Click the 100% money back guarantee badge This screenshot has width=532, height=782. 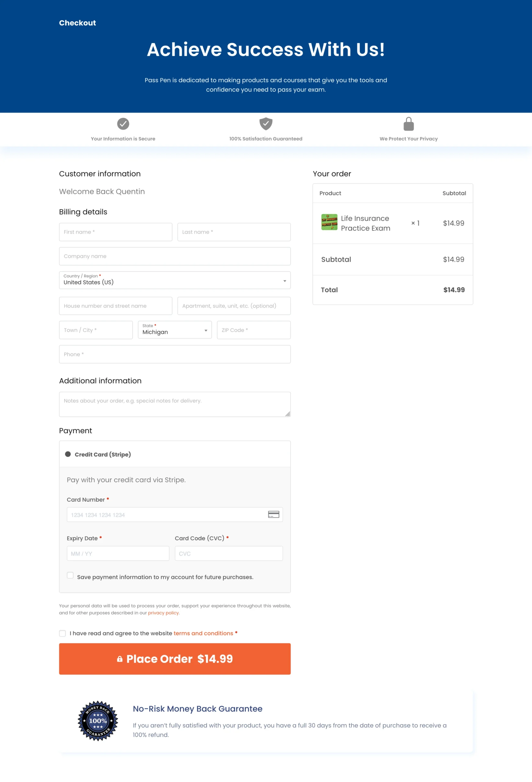[x=98, y=721]
